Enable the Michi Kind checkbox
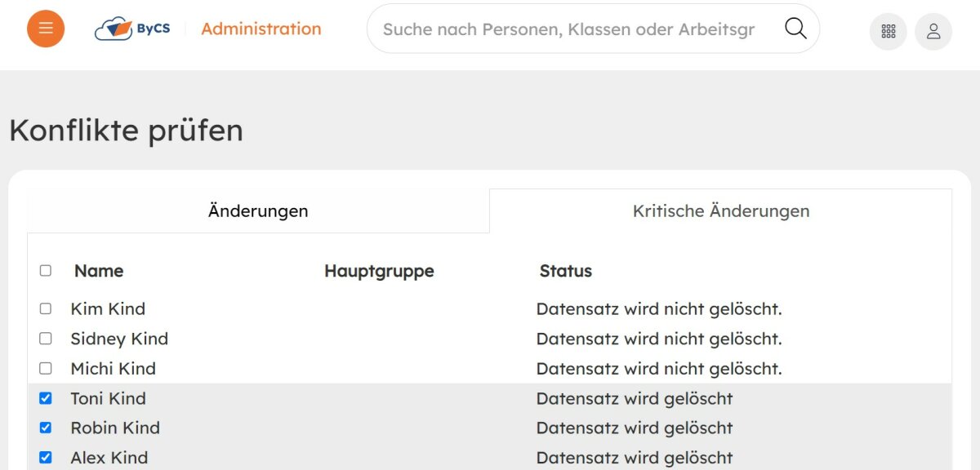The width and height of the screenshot is (980, 470). point(46,369)
